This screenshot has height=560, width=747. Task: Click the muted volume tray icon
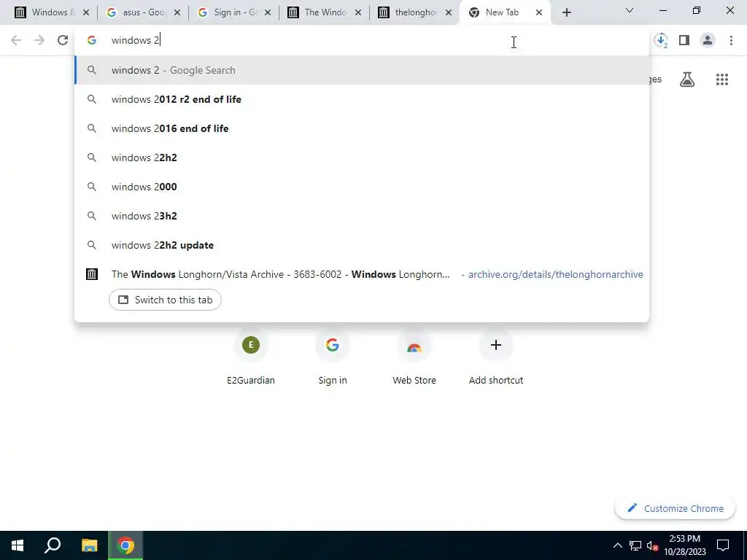coord(652,545)
